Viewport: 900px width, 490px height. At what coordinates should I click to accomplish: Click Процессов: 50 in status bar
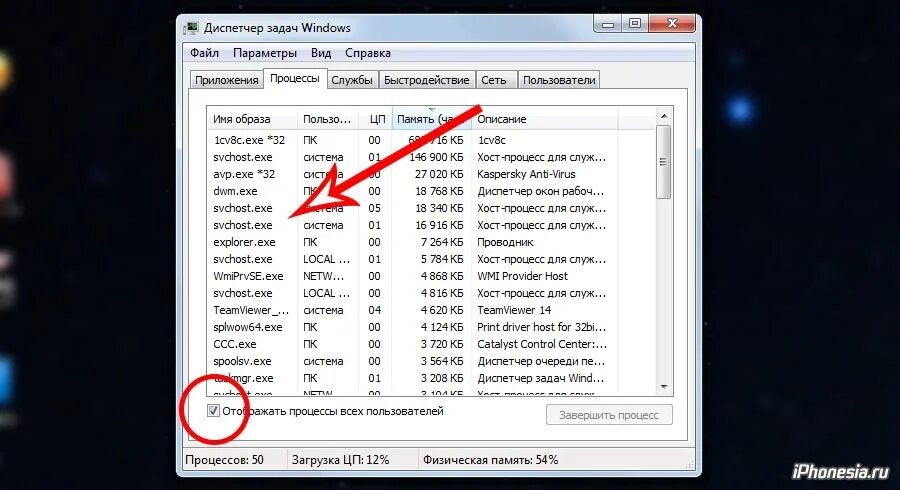(x=224, y=460)
